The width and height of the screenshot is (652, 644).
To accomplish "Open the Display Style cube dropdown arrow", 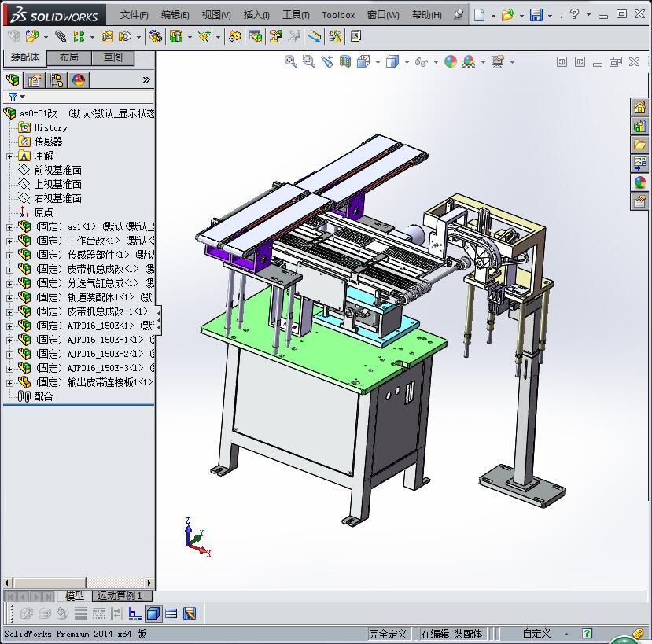I will [407, 62].
